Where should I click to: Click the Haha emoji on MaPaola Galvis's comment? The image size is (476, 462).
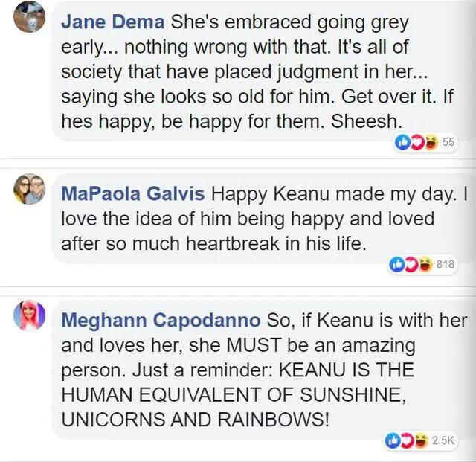[x=425, y=264]
